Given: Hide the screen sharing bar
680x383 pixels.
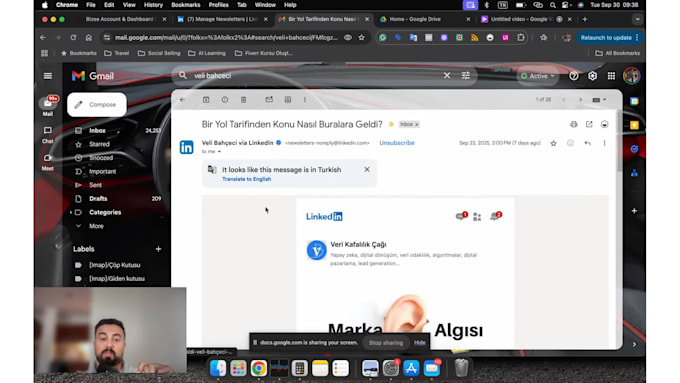Looking at the screenshot, I should point(419,343).
